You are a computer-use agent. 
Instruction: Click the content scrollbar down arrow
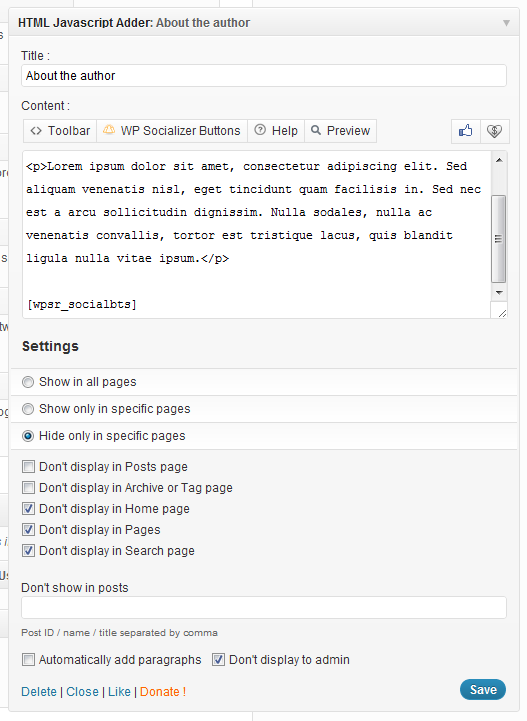[x=499, y=292]
